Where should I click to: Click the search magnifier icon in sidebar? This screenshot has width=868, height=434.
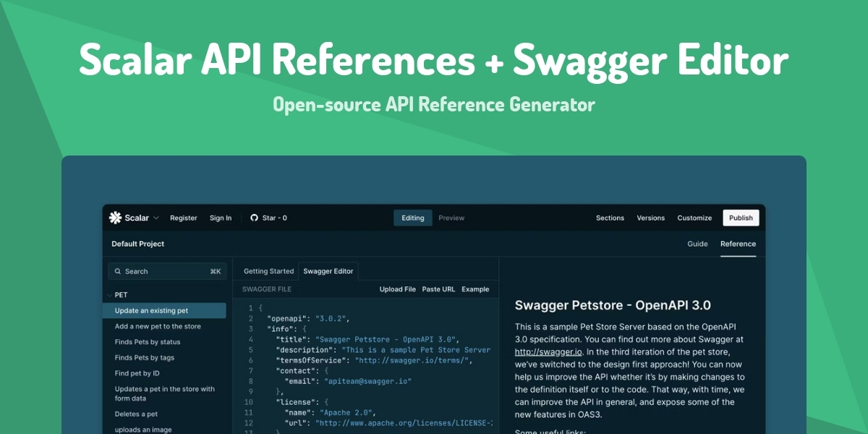(x=118, y=271)
